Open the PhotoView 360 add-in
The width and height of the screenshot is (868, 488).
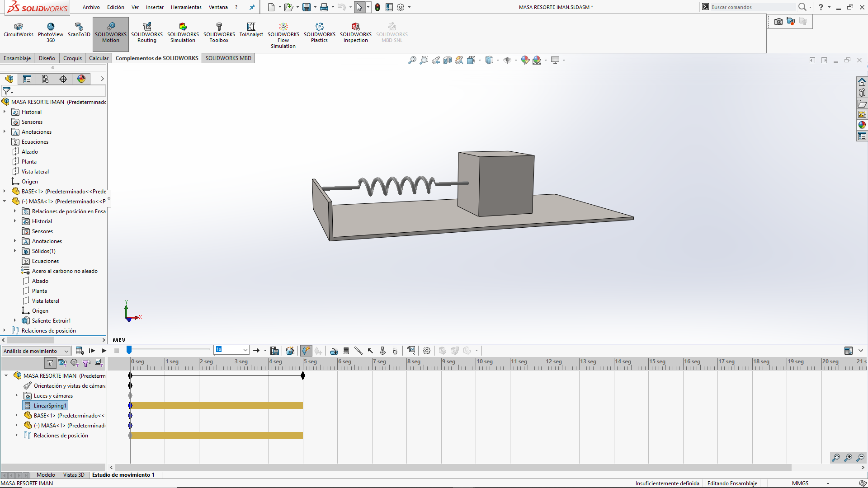51,33
